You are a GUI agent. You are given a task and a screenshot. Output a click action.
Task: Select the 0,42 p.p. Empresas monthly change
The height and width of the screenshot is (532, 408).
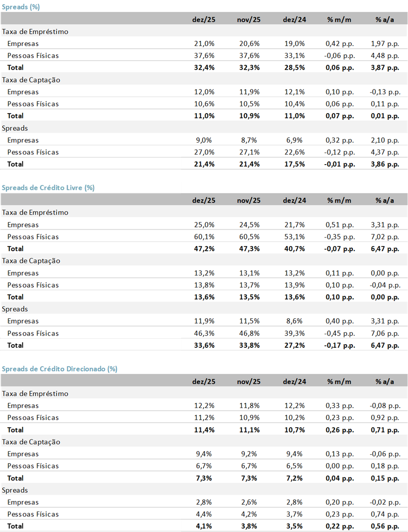339,44
